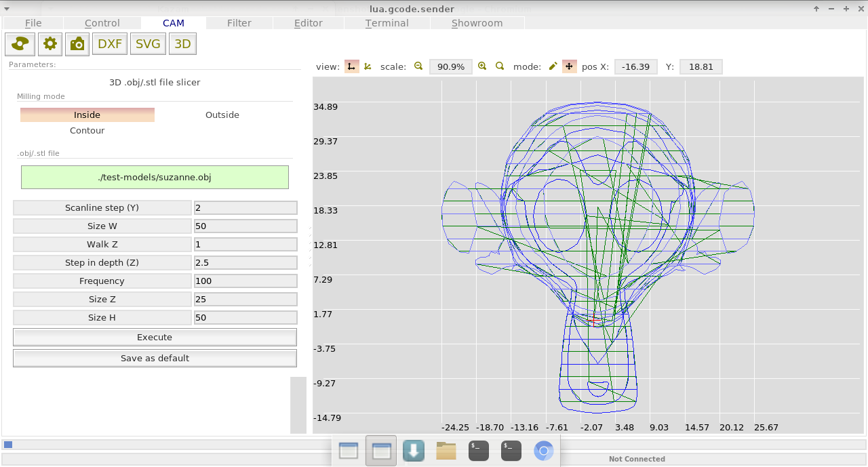Click the Scanline step (Y) label
Screen dimensions: 868x467
click(102, 208)
